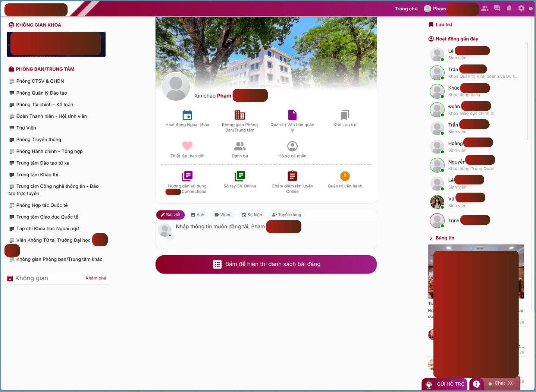Open Phòng Tài chính - Kế toán
536x392 pixels.
tap(45, 105)
